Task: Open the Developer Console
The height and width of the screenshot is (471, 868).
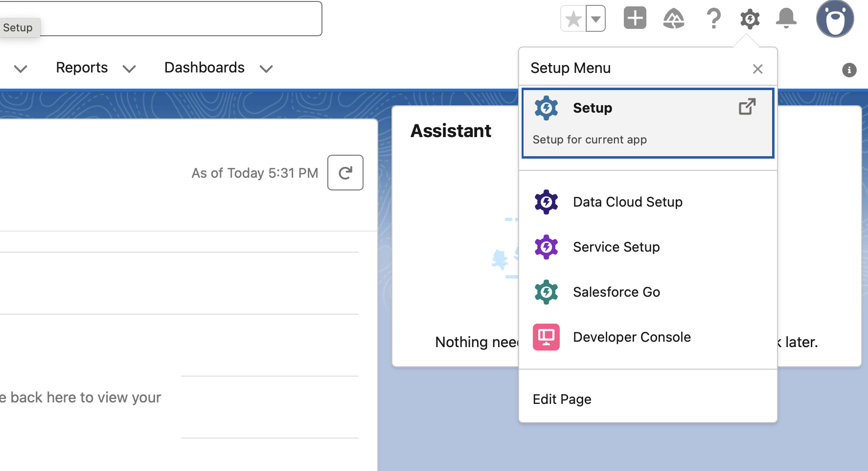Action: (x=631, y=337)
